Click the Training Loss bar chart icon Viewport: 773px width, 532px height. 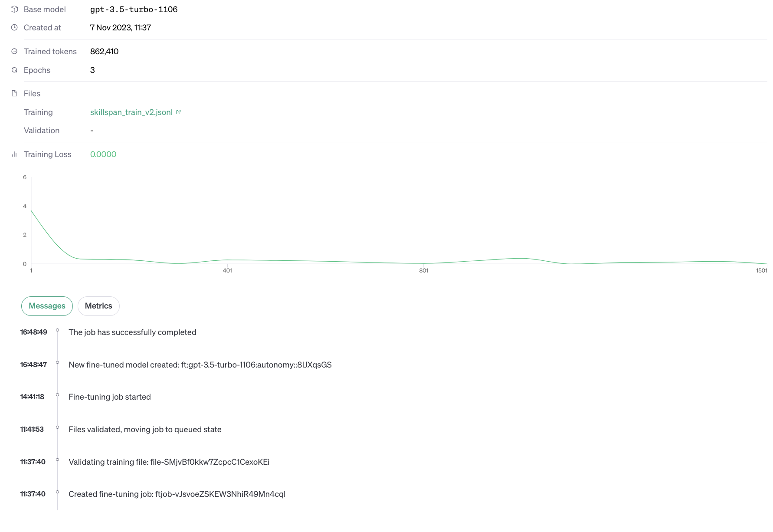point(14,154)
